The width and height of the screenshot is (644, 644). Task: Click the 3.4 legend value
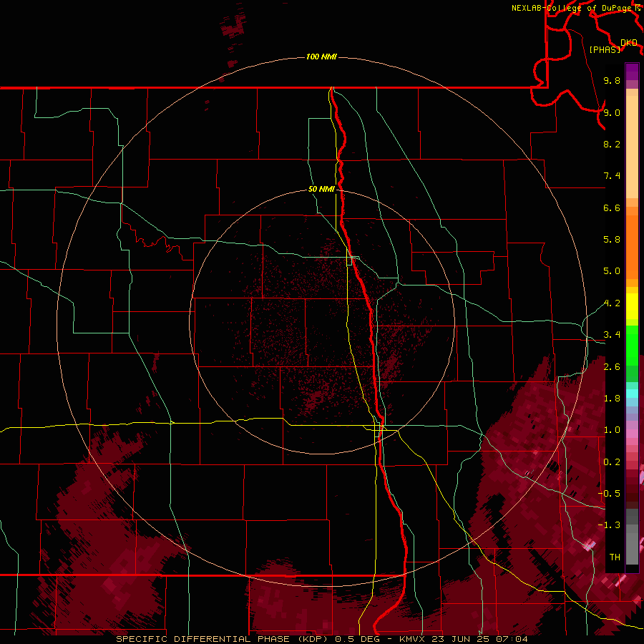pyautogui.click(x=612, y=335)
